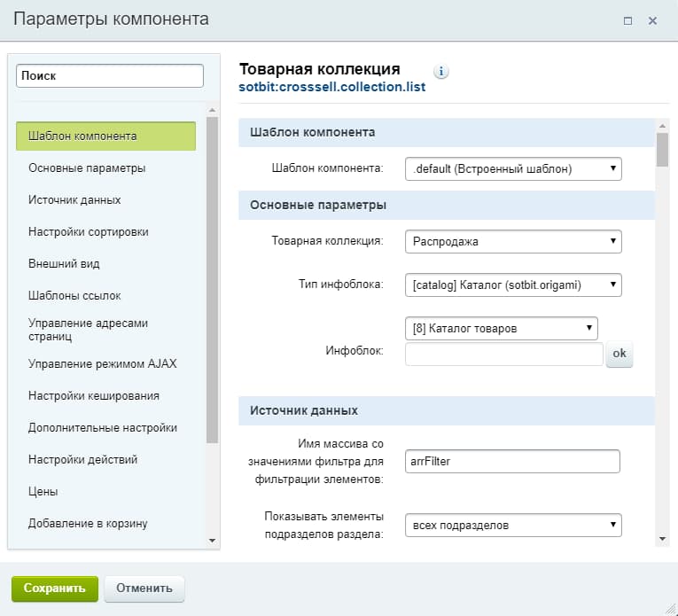Click the left panel scroll-down arrow
Screen dimensions: 678x616
point(212,541)
